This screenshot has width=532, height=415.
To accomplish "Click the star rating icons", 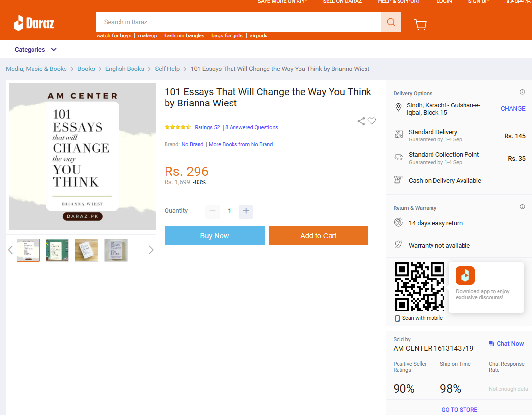I will pyautogui.click(x=178, y=127).
